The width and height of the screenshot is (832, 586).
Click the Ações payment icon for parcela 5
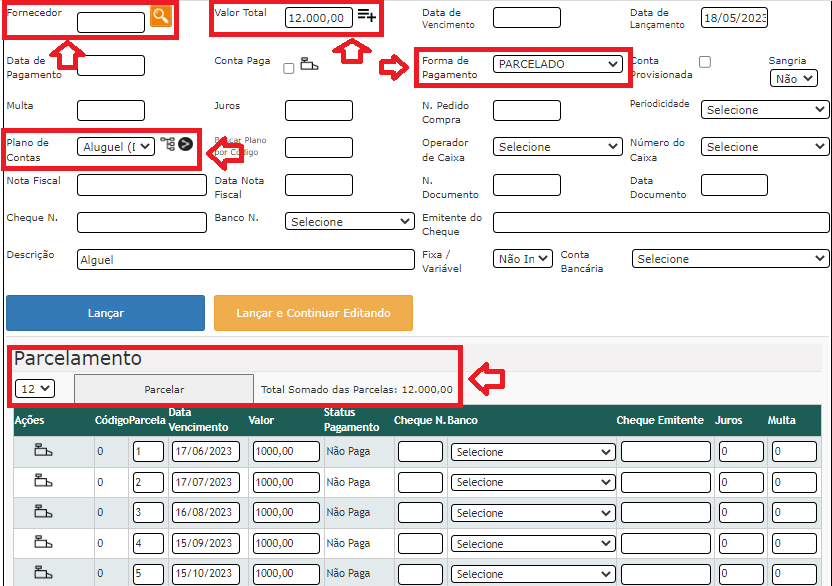(x=43, y=573)
